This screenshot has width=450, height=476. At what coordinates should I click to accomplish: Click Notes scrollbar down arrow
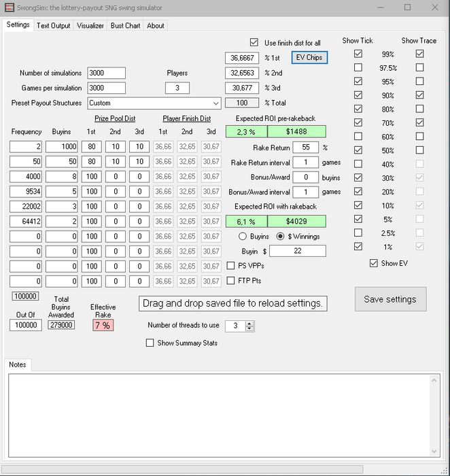(434, 452)
